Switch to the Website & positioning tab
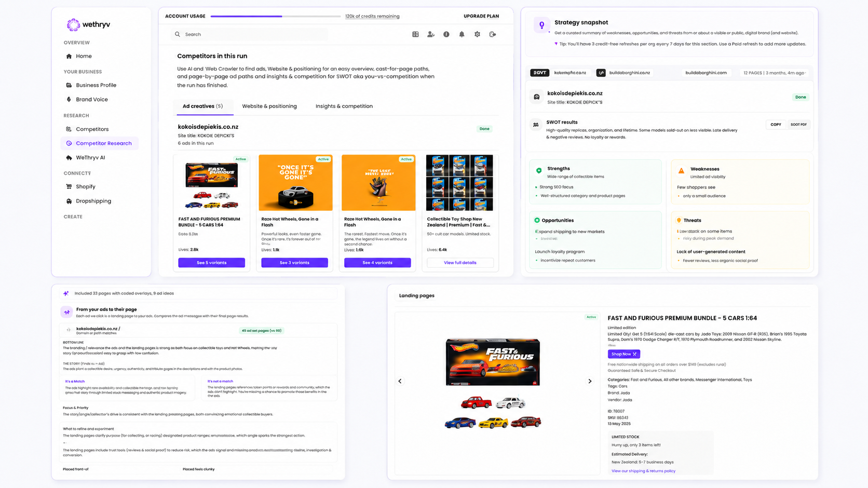Screen dimensions: 868x488 (269, 106)
